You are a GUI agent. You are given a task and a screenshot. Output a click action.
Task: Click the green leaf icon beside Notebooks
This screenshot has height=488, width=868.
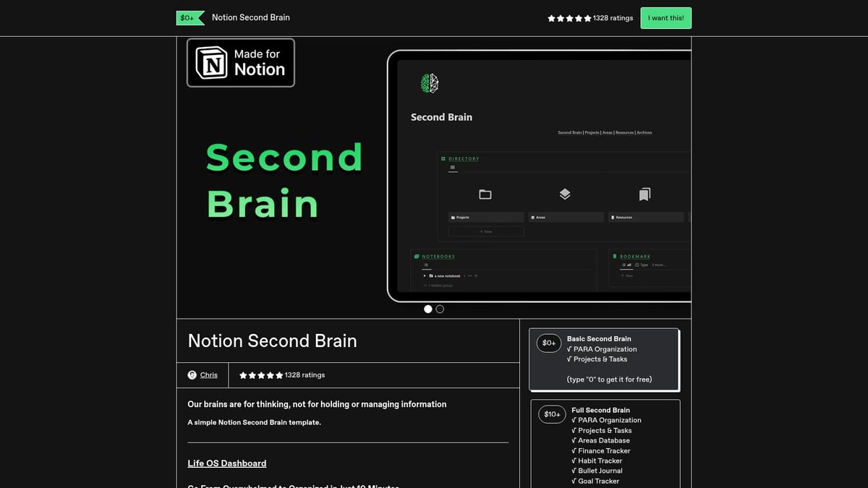[x=416, y=256]
